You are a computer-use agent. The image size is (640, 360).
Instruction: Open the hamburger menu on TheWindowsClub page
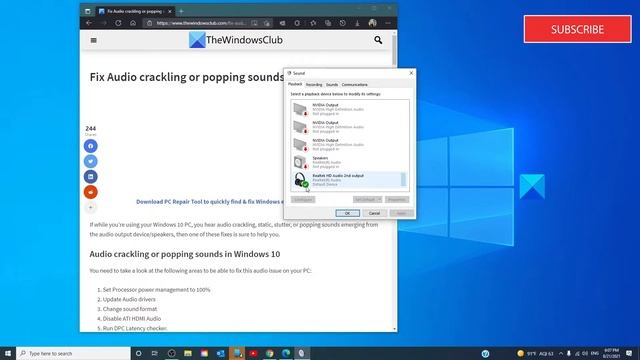[x=93, y=40]
